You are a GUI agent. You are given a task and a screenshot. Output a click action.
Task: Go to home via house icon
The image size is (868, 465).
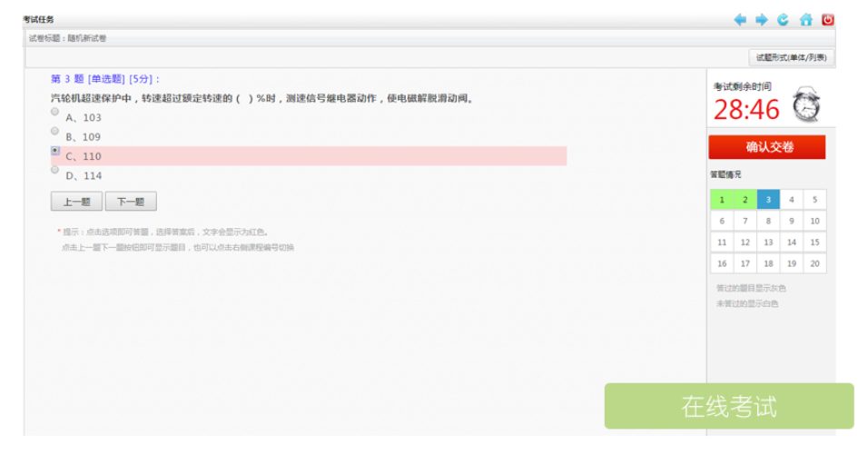point(805,20)
